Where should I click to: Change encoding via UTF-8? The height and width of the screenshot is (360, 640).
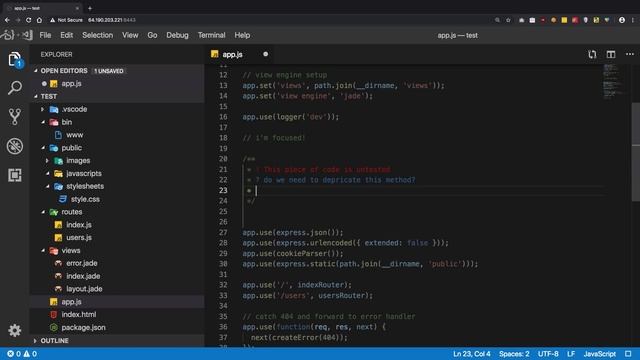548,354
